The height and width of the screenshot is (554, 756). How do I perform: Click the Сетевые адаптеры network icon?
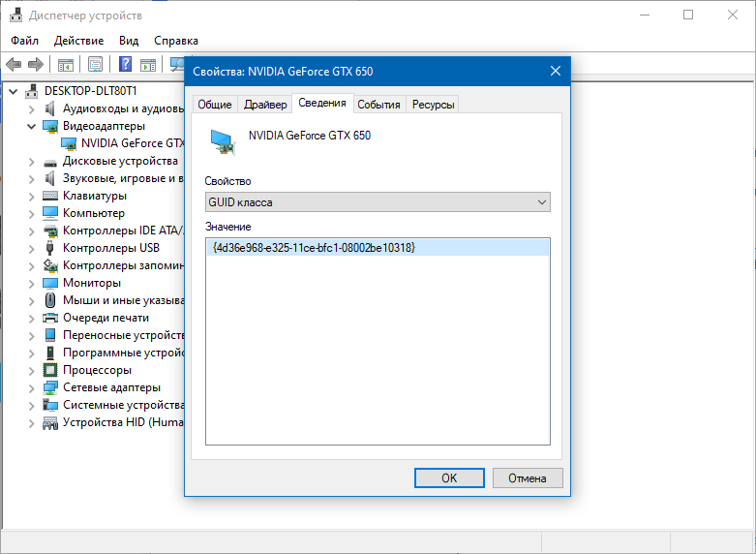point(50,387)
